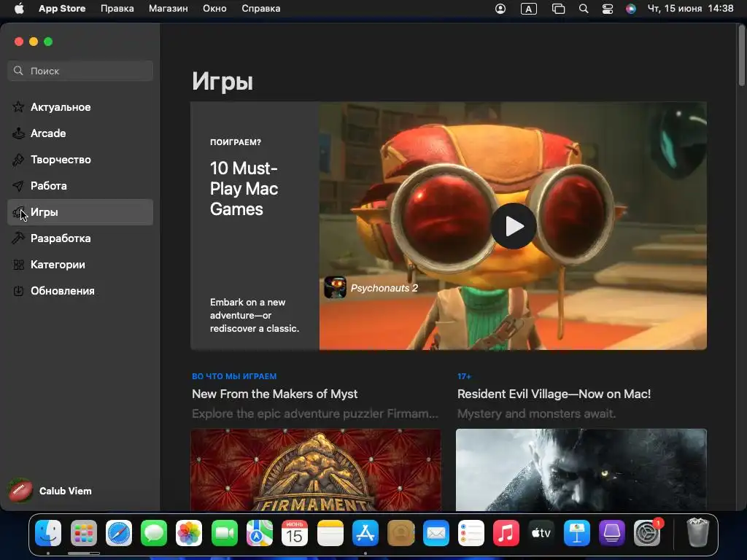Click the Resident Evil Village artwork
Screen dimensions: 747x560
pyautogui.click(x=581, y=470)
